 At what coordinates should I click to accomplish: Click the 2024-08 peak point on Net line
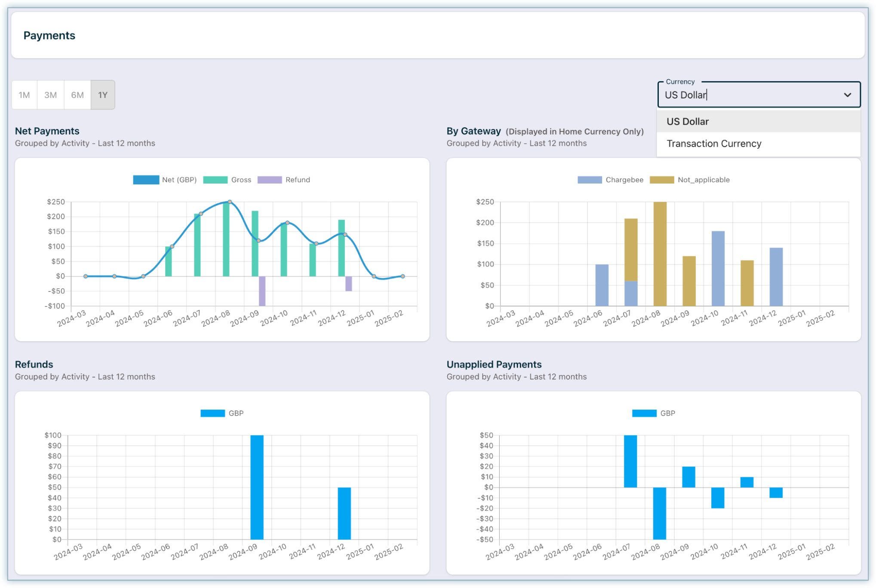tap(230, 202)
